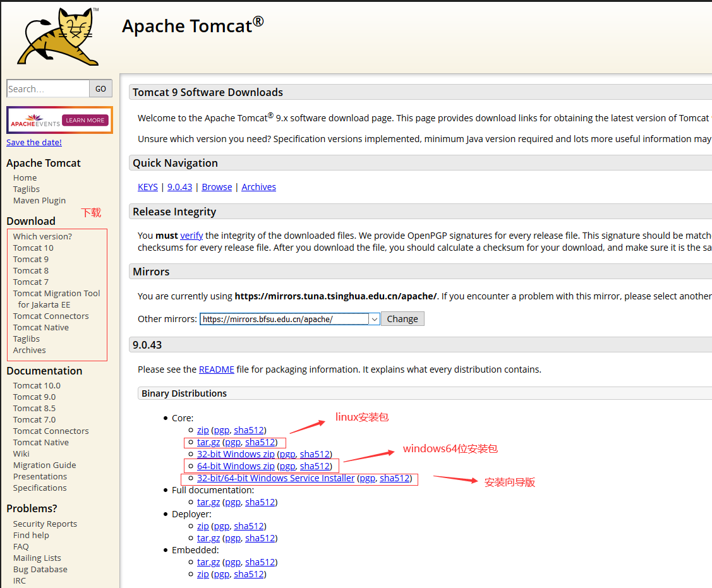
Task: Click the Apache Tomcat cat logo
Action: pyautogui.click(x=58, y=37)
